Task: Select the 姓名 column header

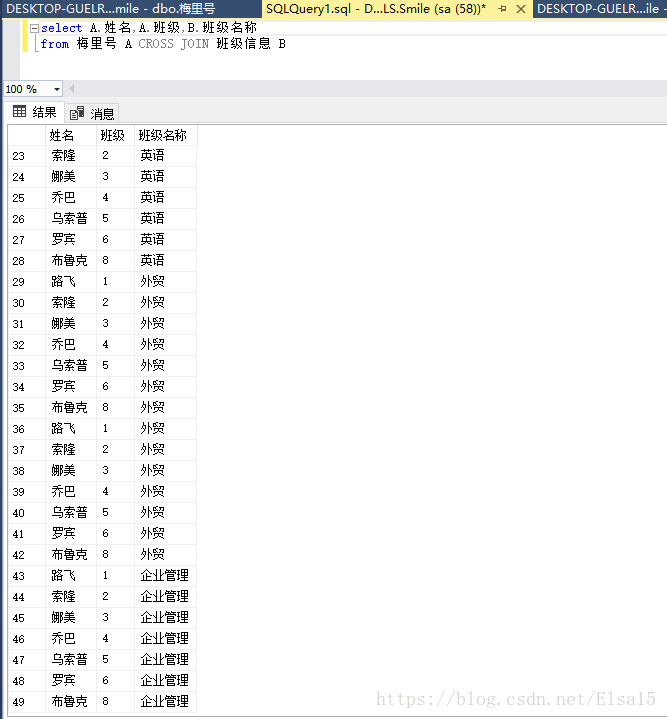Action: [x=71, y=135]
